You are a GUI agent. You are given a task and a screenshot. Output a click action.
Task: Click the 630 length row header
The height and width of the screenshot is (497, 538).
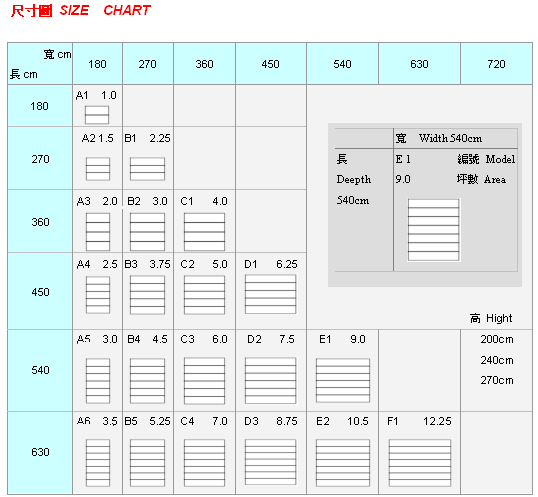[40, 452]
